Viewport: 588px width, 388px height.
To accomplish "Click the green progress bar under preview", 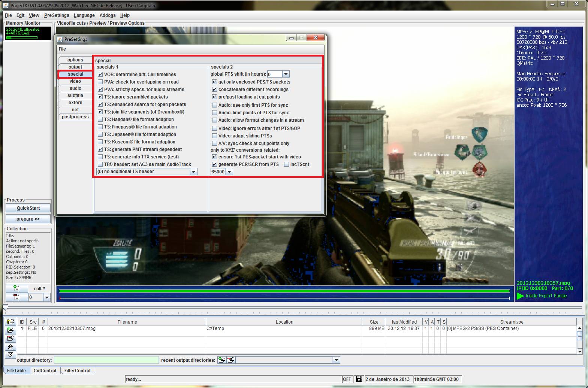I will (284, 291).
